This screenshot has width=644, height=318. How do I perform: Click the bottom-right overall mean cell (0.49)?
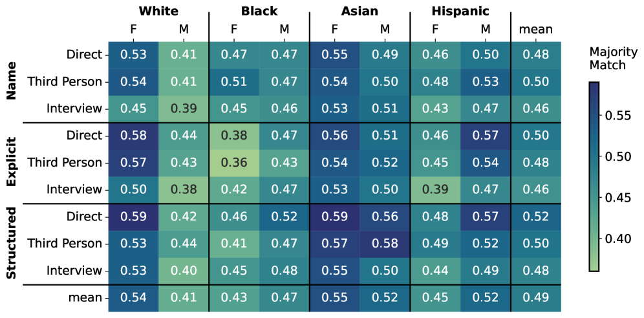(x=536, y=298)
